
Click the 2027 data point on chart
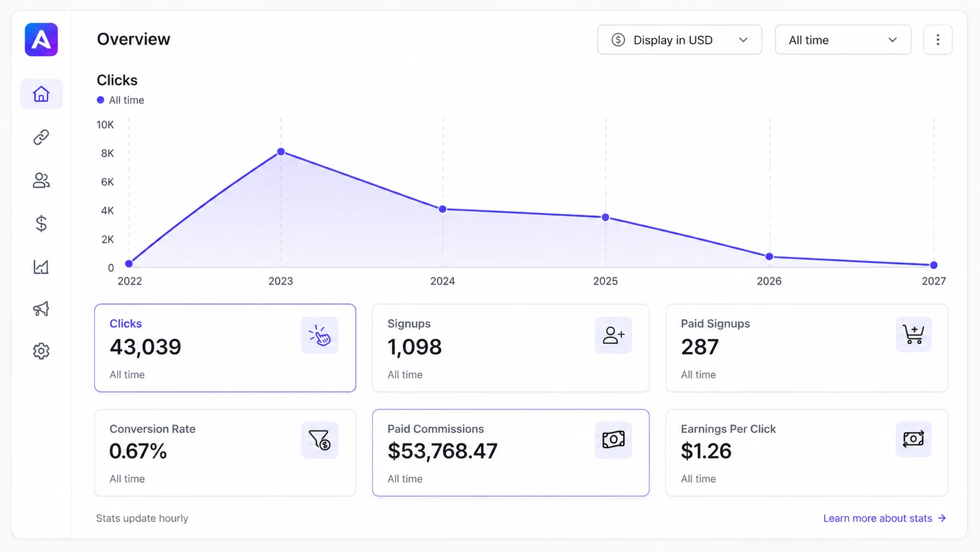click(934, 265)
